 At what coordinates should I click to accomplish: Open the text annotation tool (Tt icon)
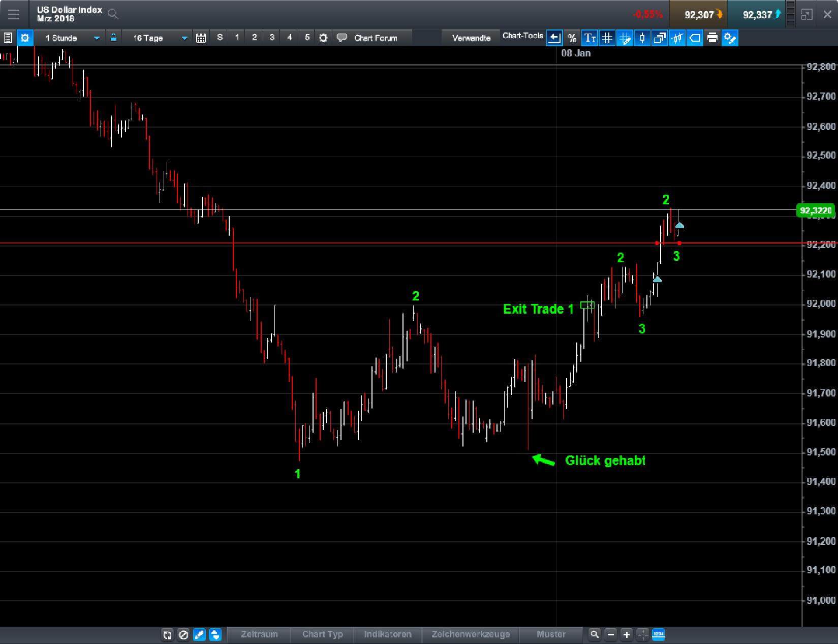click(589, 38)
